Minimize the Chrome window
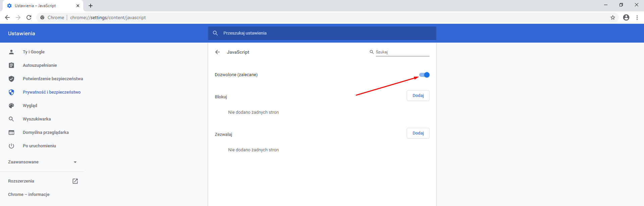The width and height of the screenshot is (644, 206). click(x=606, y=5)
